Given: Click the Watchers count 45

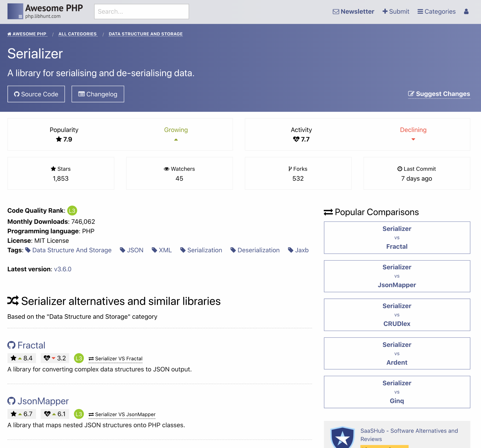Looking at the screenshot, I should 179,178.
